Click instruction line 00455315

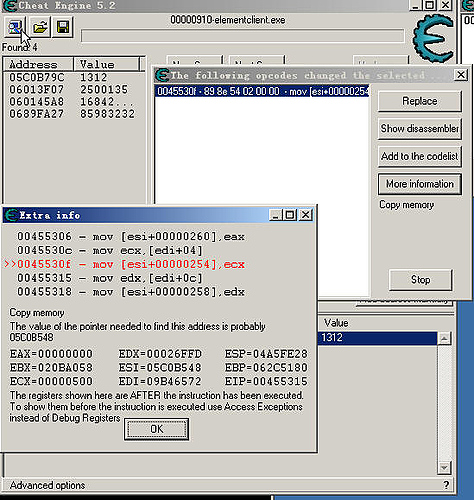[x=110, y=278]
